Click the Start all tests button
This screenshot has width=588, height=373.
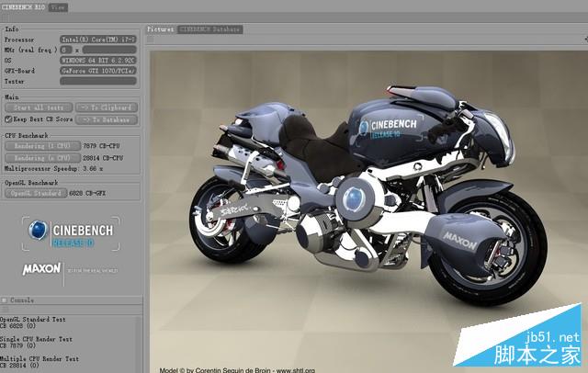(x=39, y=107)
